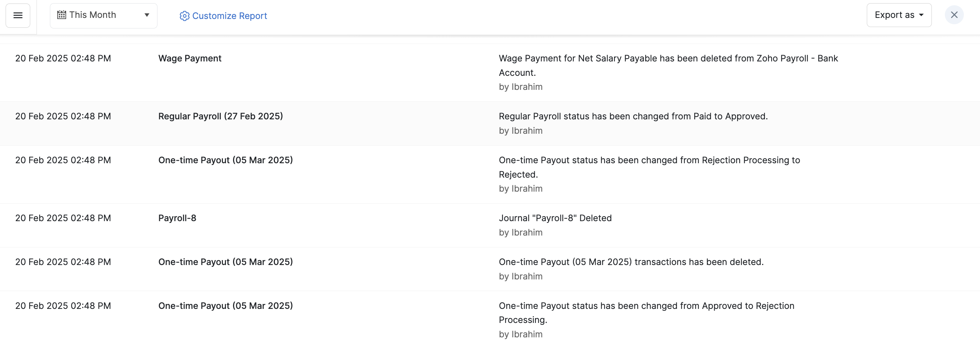Open Regular Payroll (27 Feb 2025) entry
980x344 pixels.
(x=220, y=116)
